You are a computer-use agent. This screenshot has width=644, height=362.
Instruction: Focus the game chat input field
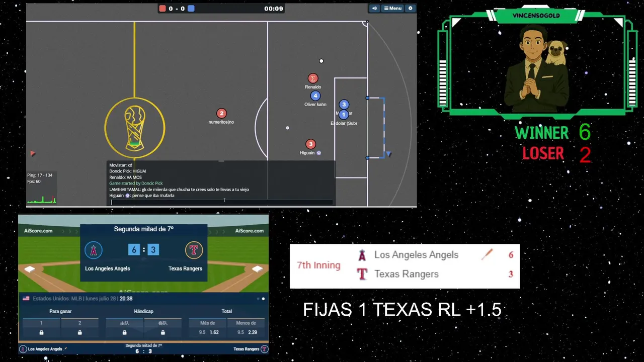(x=221, y=202)
